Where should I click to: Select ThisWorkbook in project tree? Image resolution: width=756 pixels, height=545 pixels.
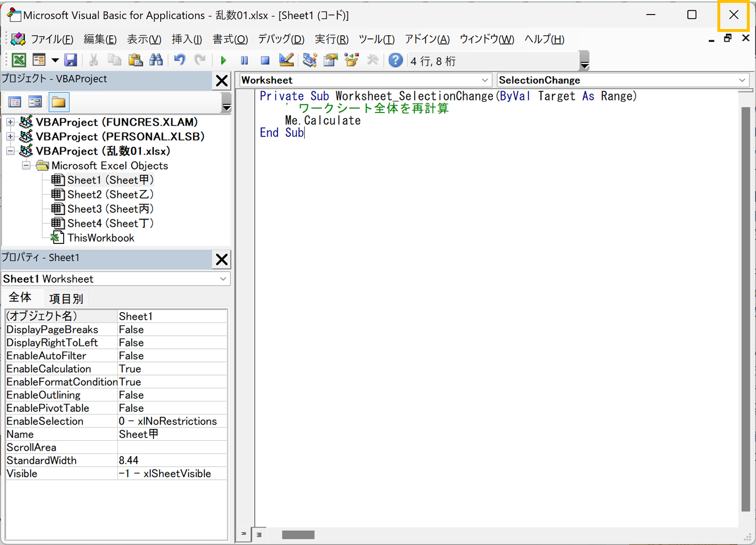coord(100,238)
